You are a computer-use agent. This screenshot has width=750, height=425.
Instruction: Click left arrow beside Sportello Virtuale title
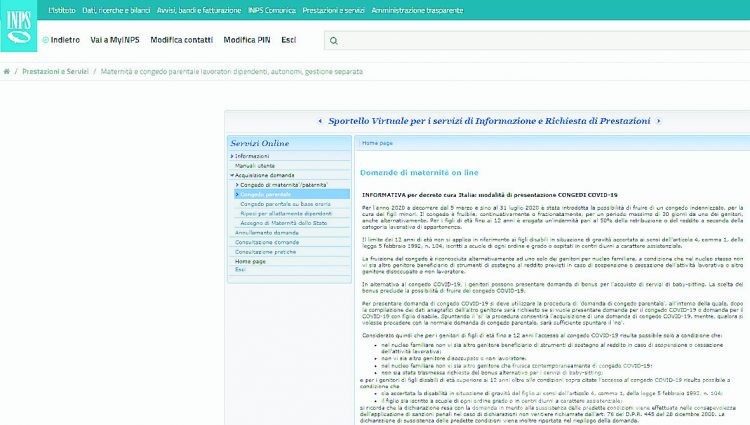(320, 121)
